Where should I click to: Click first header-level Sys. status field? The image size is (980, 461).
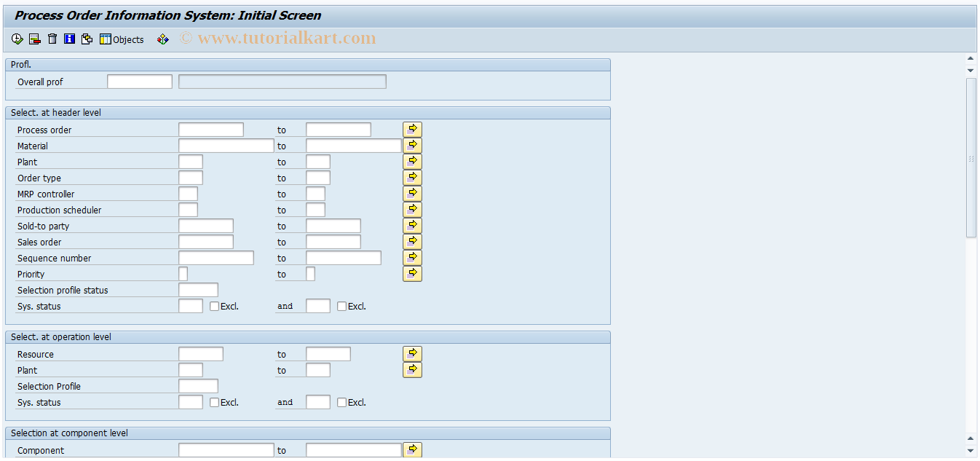click(x=191, y=306)
